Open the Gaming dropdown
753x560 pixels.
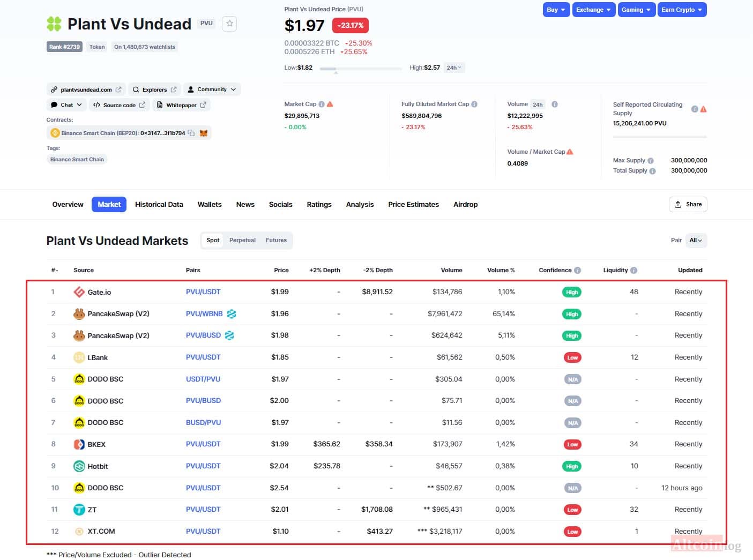pyautogui.click(x=636, y=10)
